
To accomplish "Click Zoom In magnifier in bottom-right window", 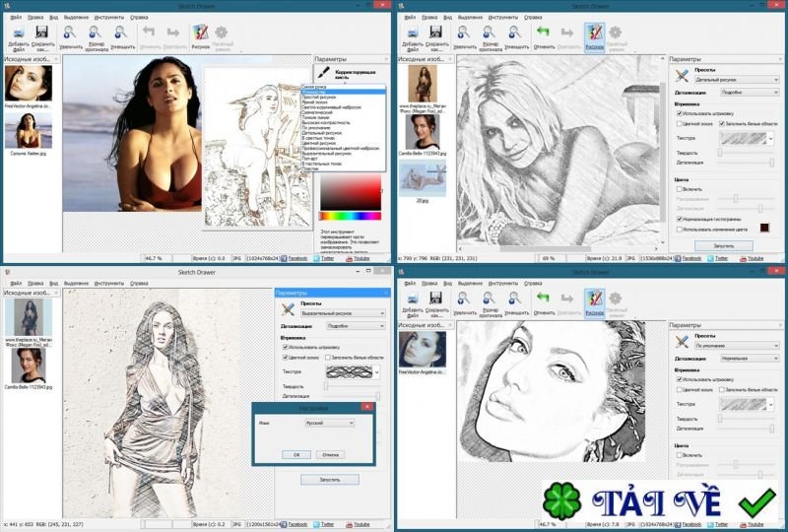I will pyautogui.click(x=463, y=299).
